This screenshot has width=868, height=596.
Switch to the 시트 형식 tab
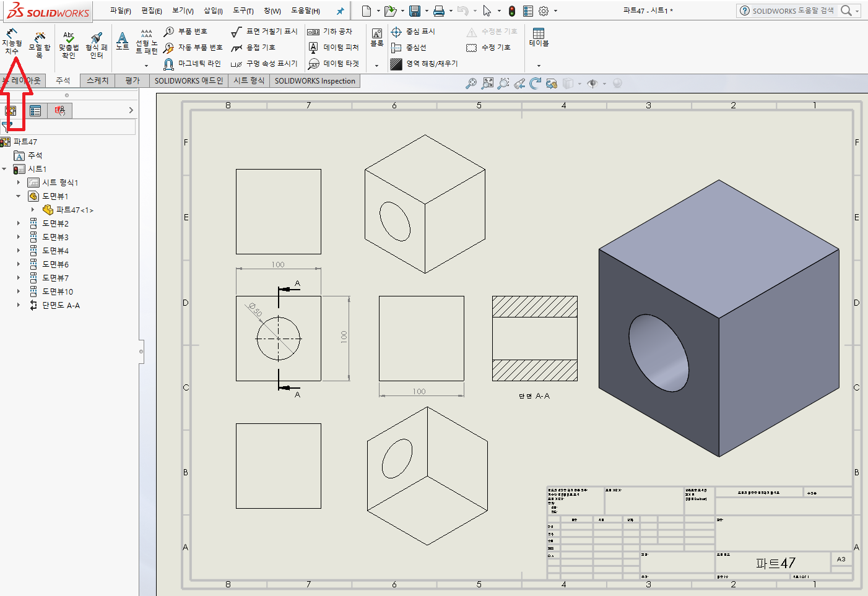249,80
